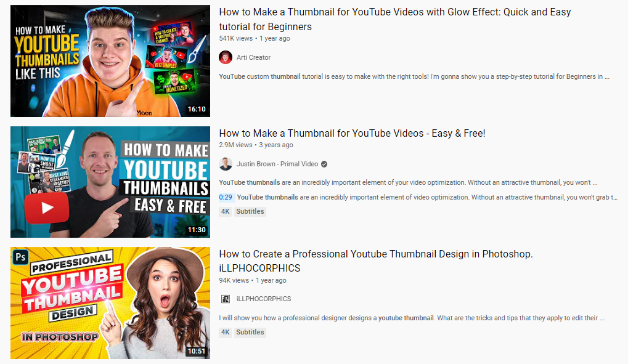This screenshot has height=364, width=628.
Task: Open title 'How to Make a Thumbnail with Glow Effect'
Action: pyautogui.click(x=395, y=19)
